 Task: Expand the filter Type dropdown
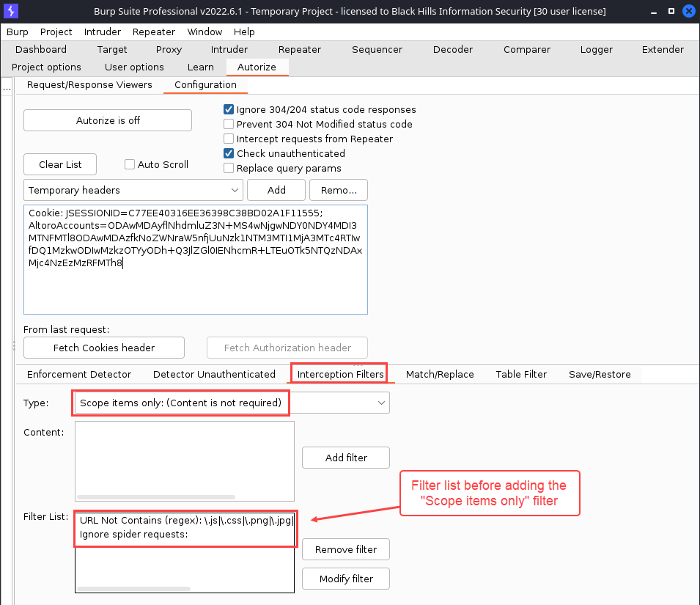point(381,403)
